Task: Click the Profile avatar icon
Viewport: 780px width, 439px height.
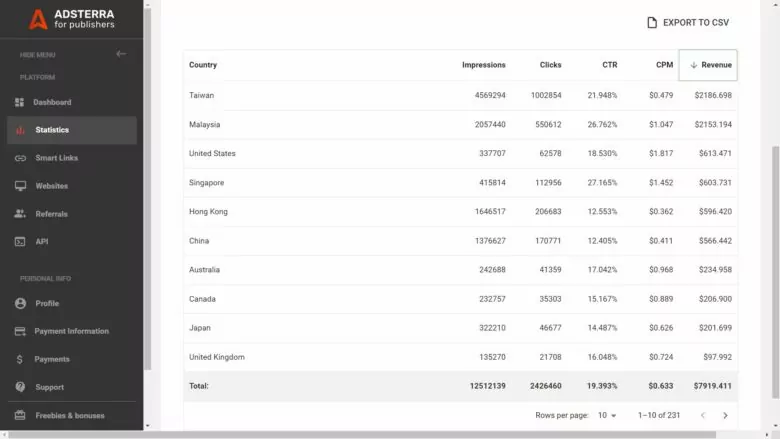Action: click(x=20, y=303)
